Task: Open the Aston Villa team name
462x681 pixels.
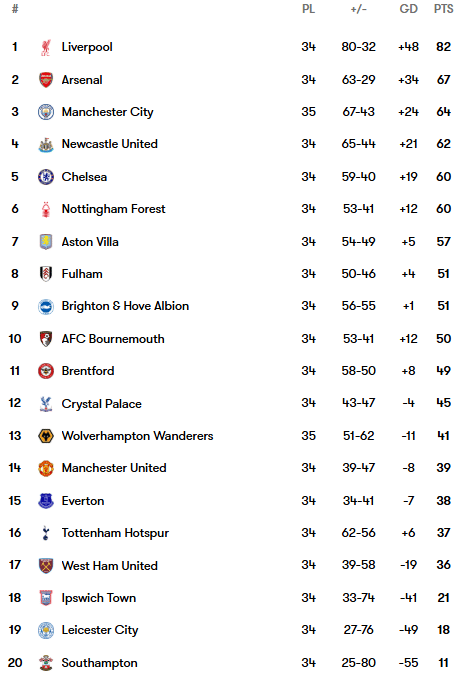Action: (x=90, y=242)
